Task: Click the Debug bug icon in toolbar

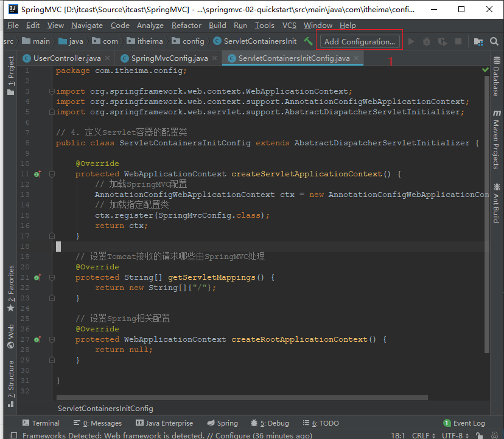Action: tap(427, 41)
